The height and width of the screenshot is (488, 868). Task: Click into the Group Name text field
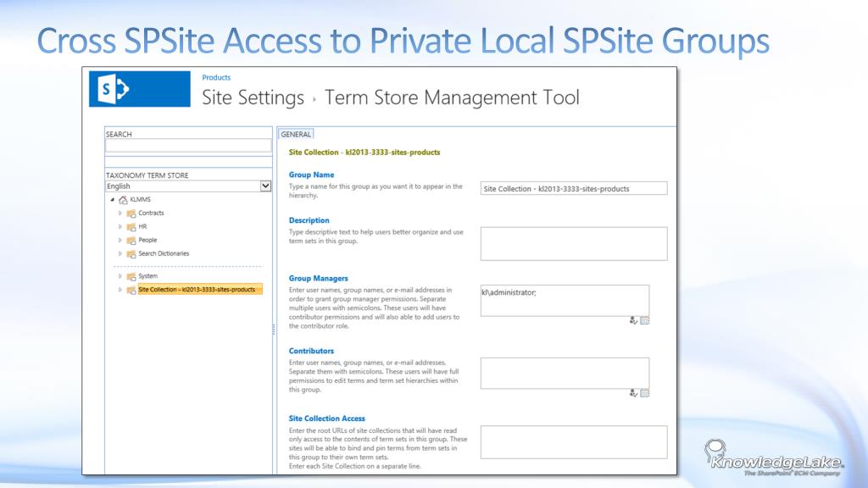(574, 189)
